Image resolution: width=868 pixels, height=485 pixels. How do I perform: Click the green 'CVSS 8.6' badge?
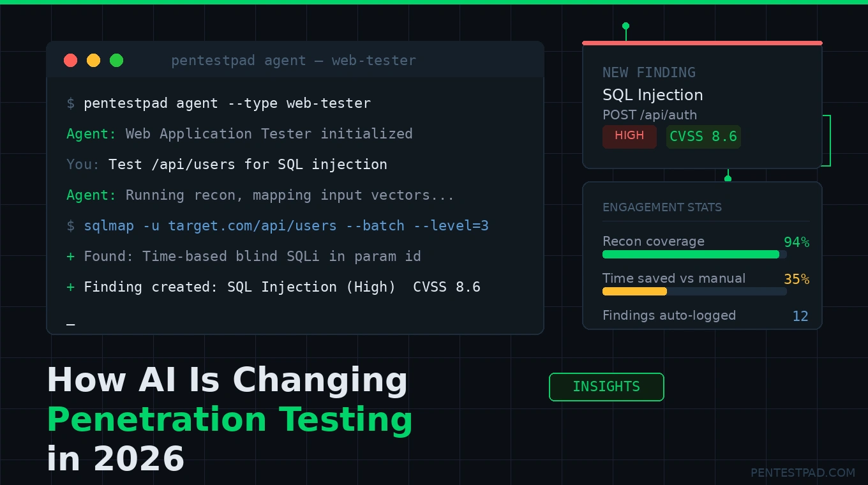[x=703, y=137]
